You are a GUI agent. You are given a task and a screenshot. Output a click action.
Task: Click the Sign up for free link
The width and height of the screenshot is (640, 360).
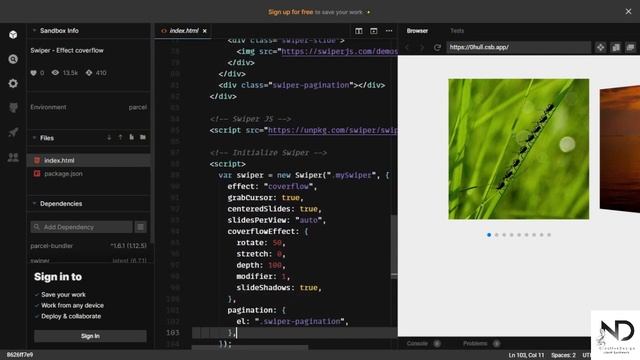click(291, 12)
